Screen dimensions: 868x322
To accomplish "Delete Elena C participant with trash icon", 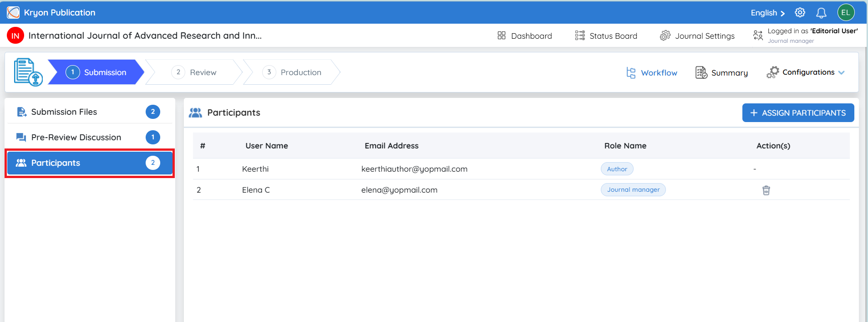I will (x=766, y=190).
